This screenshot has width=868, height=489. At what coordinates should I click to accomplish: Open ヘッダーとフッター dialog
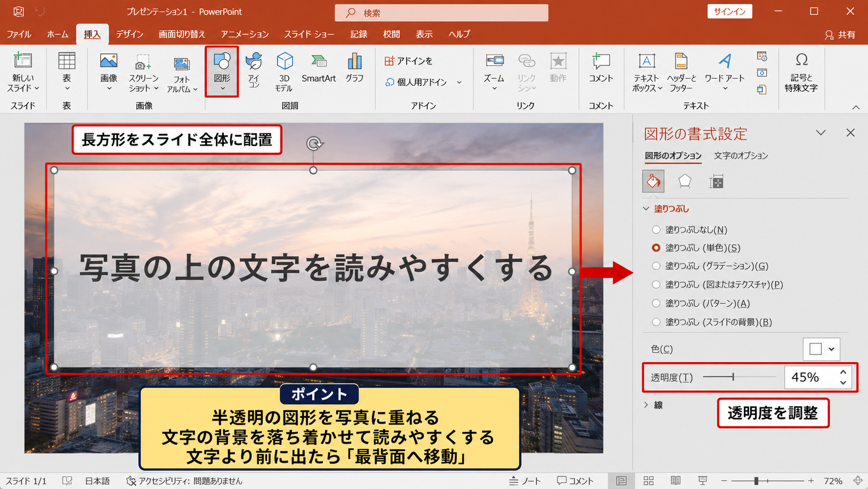point(682,73)
